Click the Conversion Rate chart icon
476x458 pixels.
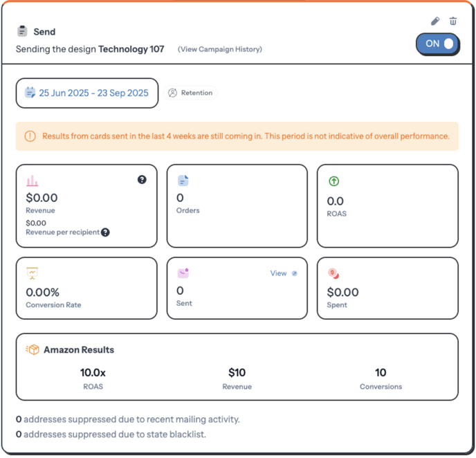point(32,273)
